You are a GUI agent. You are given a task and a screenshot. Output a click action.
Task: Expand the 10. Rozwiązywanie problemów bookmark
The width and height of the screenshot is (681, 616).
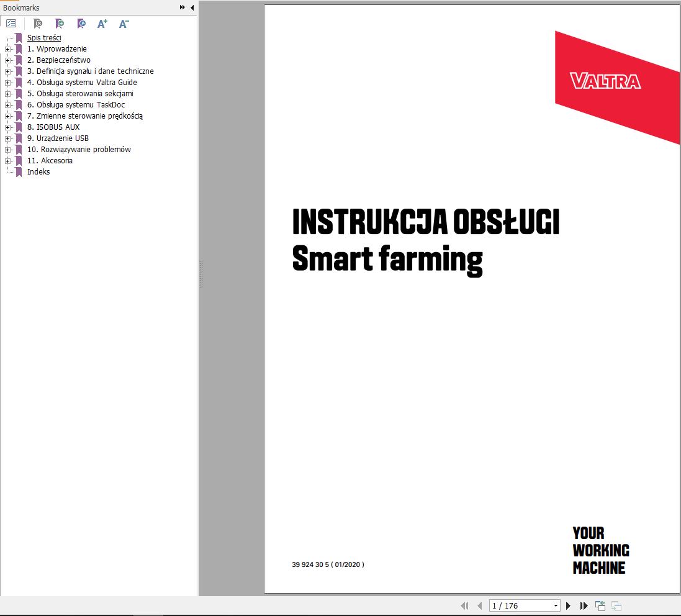click(7, 150)
